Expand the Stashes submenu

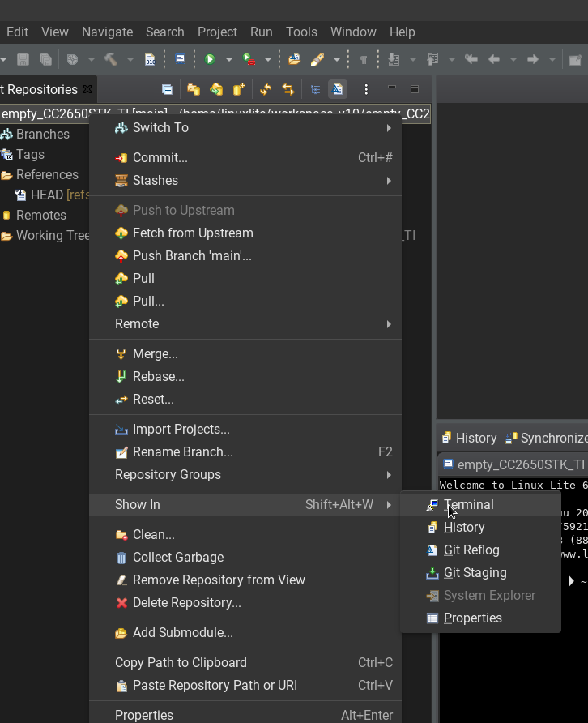point(245,180)
